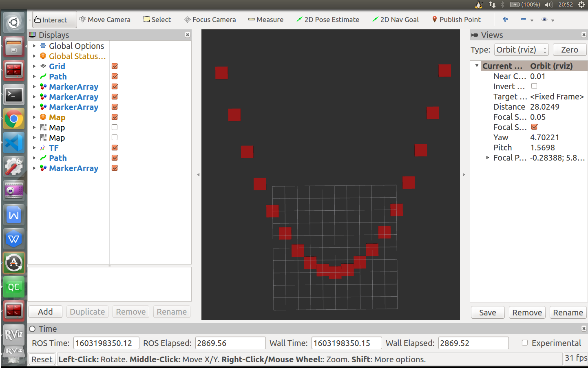Use the Focus Camera tool
The width and height of the screenshot is (588, 368).
pos(210,19)
